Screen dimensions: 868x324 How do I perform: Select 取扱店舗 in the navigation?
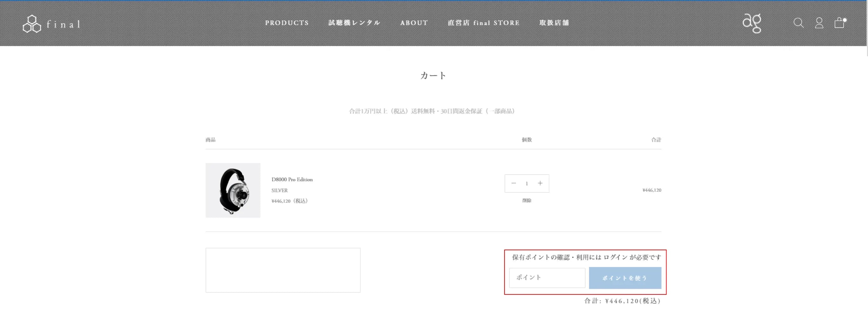pos(554,23)
